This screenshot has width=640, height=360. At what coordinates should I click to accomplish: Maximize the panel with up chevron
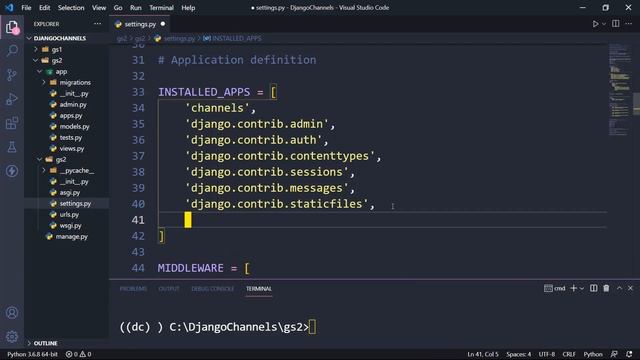tap(619, 288)
